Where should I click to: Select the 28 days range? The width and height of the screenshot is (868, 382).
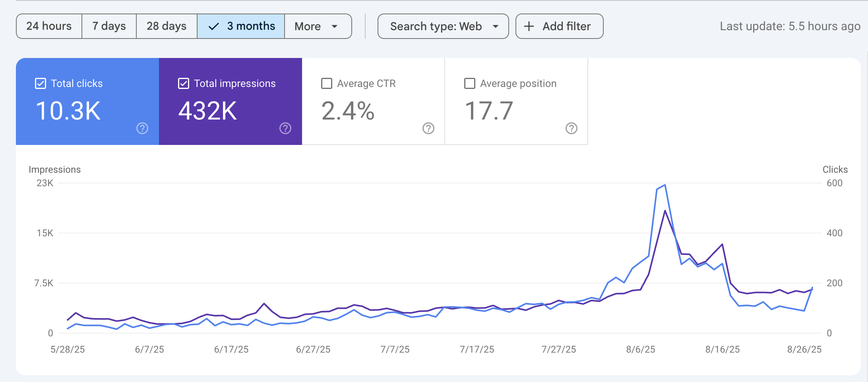click(167, 27)
